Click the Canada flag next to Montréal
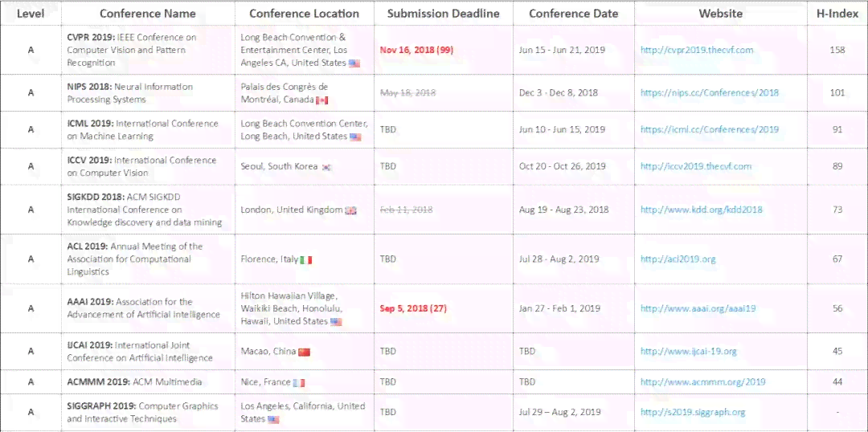868x432 pixels. pyautogui.click(x=321, y=100)
